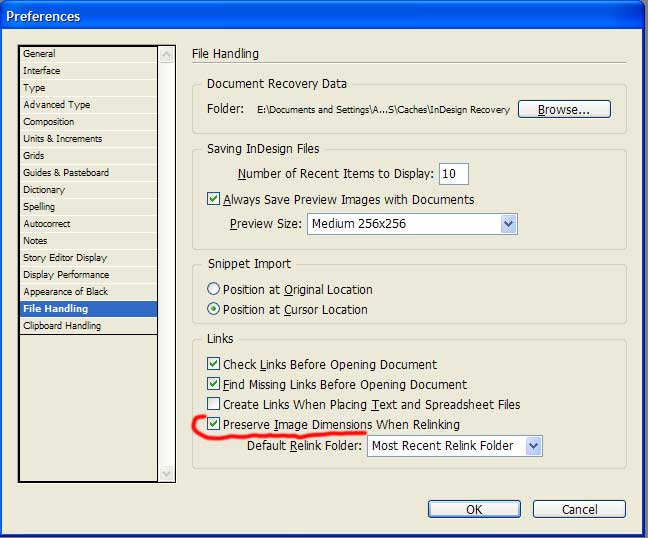Screen dimensions: 648x538
Task: Click the category list scroll up arrow
Action: coord(166,55)
